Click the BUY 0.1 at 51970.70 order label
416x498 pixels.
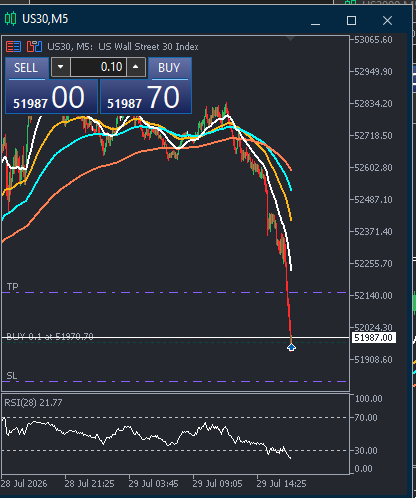(50, 336)
